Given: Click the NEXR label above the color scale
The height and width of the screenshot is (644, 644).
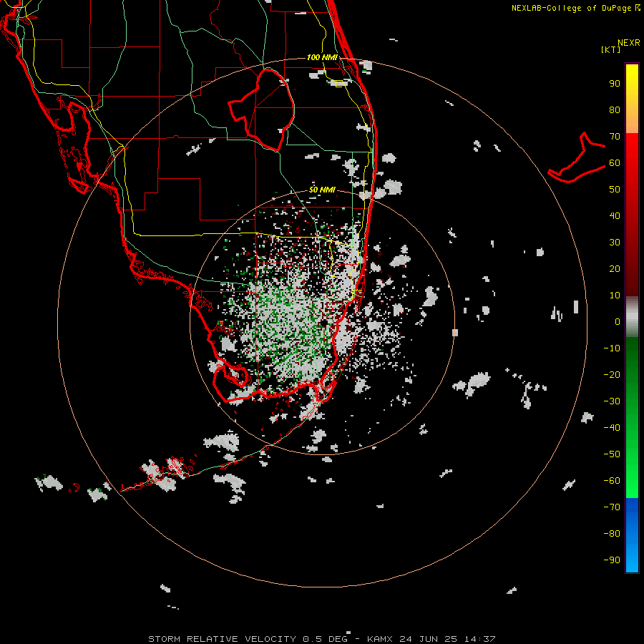Looking at the screenshot, I should pos(629,42).
